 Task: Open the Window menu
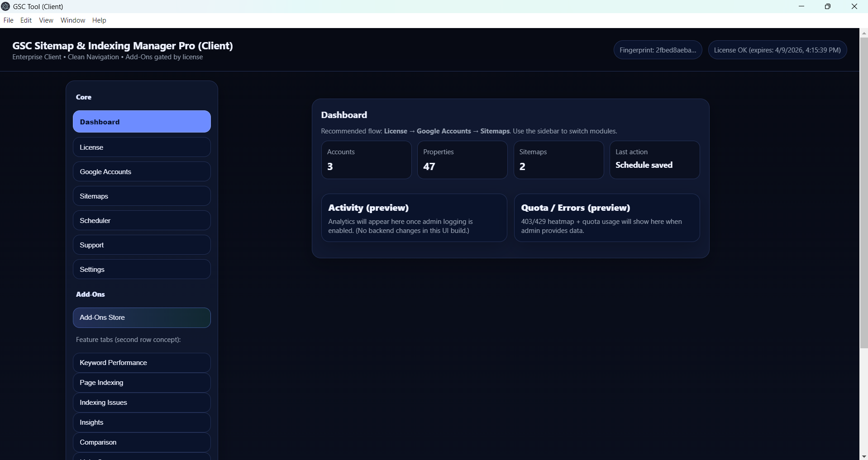click(x=72, y=20)
